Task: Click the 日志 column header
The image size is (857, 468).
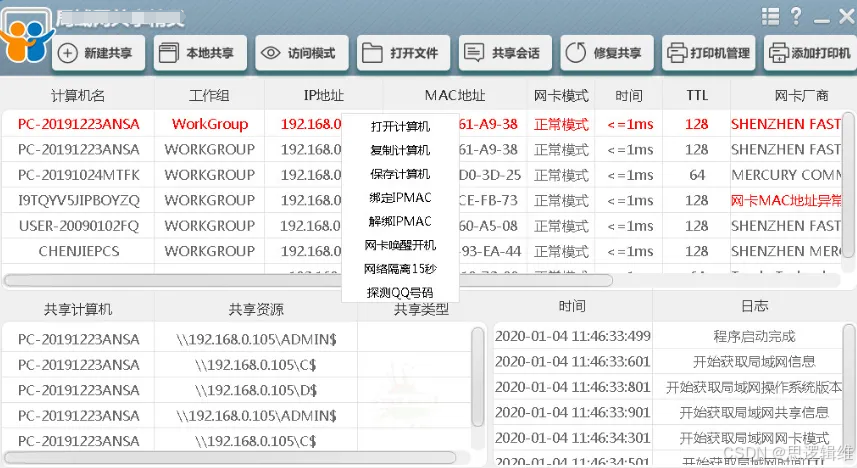Action: [x=755, y=306]
